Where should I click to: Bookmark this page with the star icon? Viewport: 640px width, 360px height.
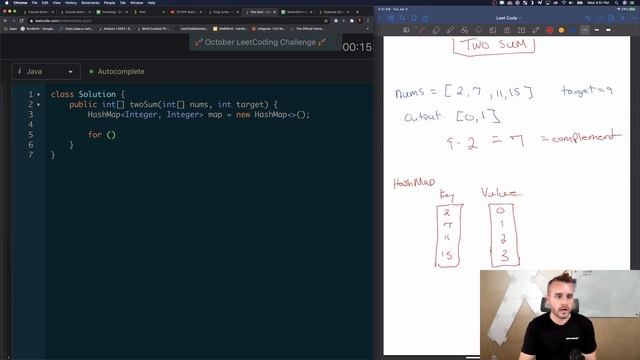pyautogui.click(x=326, y=20)
